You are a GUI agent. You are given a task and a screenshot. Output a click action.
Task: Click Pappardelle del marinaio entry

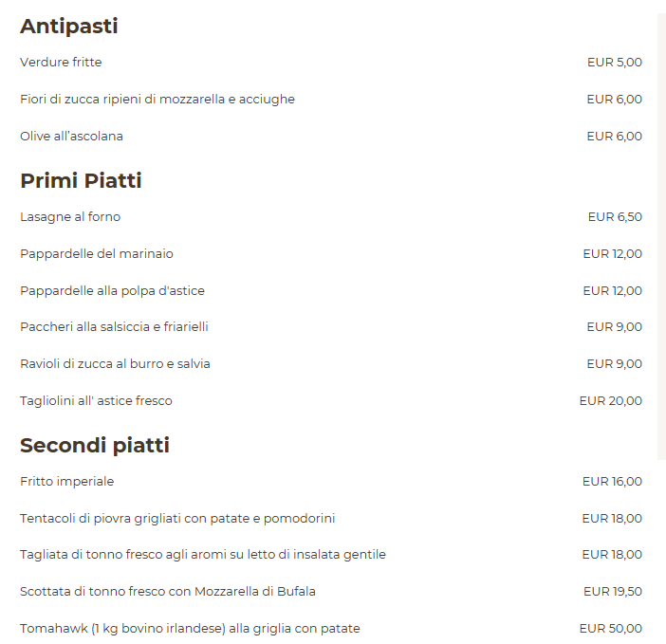97,254
